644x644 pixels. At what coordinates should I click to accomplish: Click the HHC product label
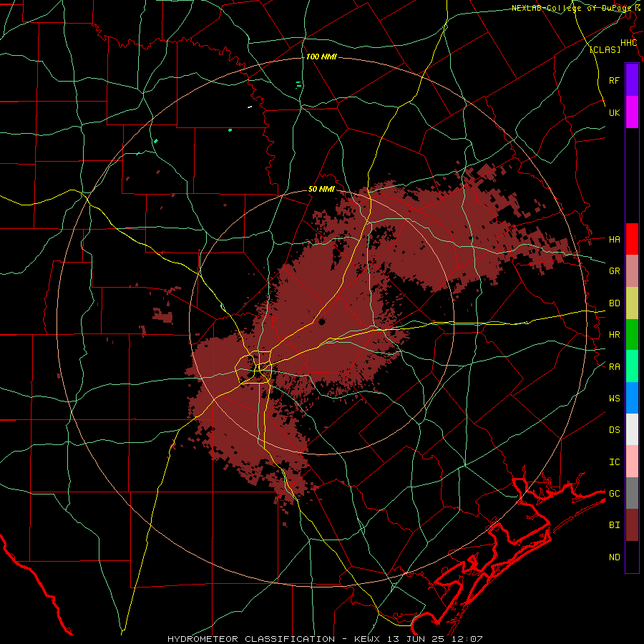(628, 43)
